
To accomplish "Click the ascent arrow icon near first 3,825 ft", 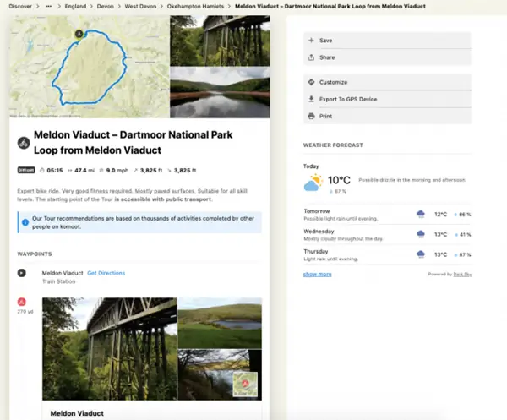I will pos(135,171).
